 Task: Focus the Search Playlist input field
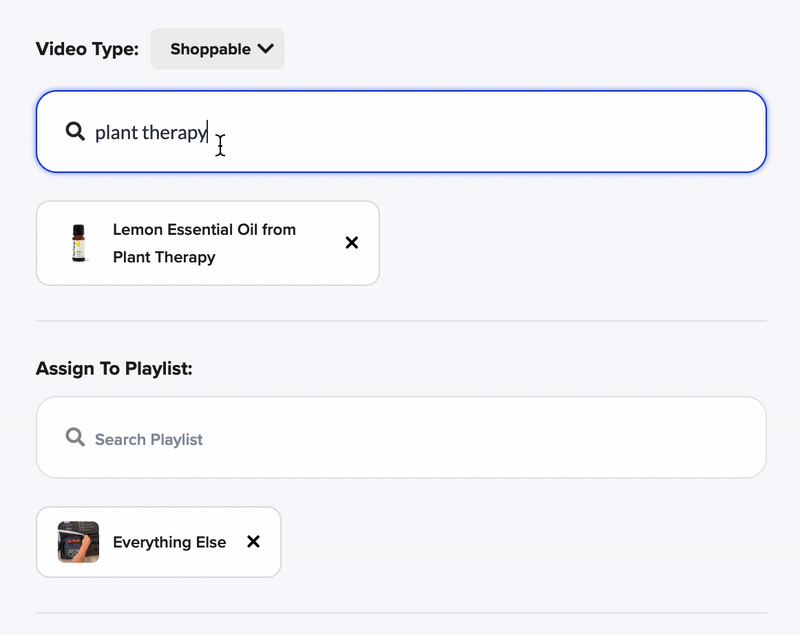pos(400,438)
